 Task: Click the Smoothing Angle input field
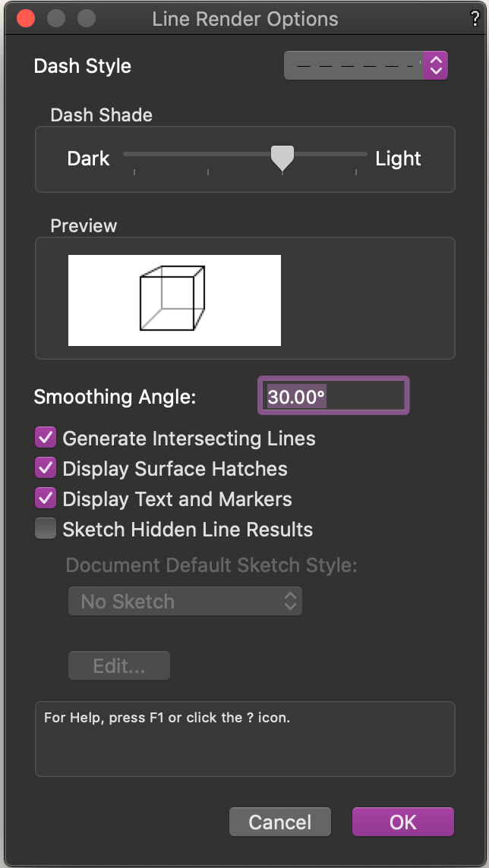[333, 395]
